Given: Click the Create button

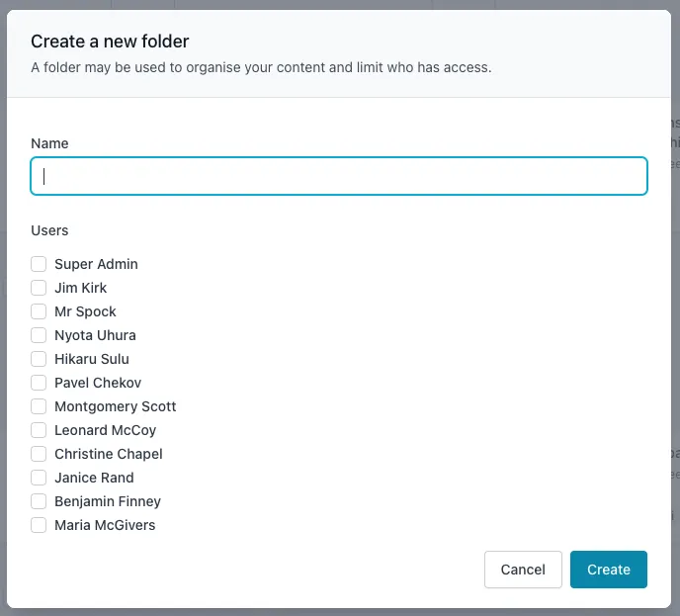Looking at the screenshot, I should tap(609, 570).
